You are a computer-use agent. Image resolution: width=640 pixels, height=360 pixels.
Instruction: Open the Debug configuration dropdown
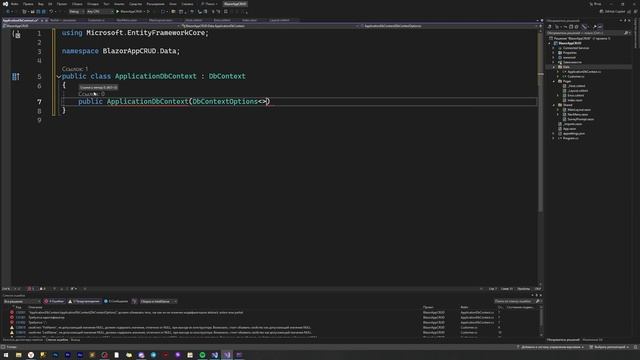[76, 11]
